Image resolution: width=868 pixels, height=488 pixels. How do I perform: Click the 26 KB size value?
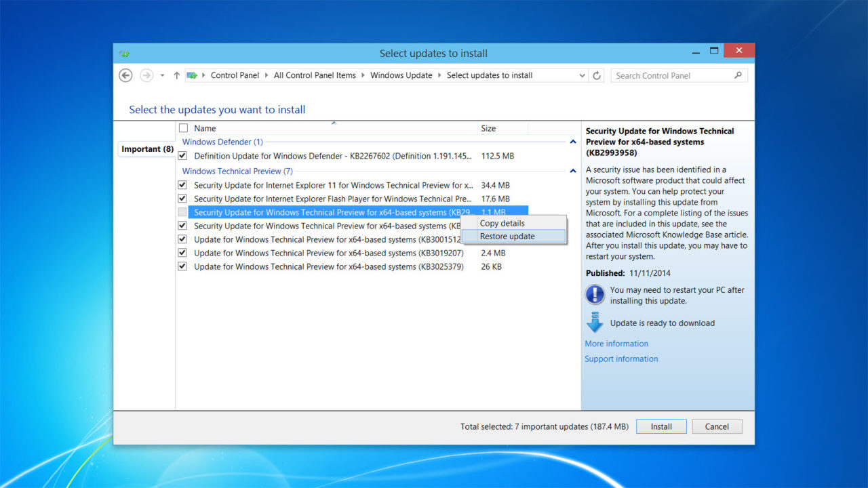click(x=492, y=266)
